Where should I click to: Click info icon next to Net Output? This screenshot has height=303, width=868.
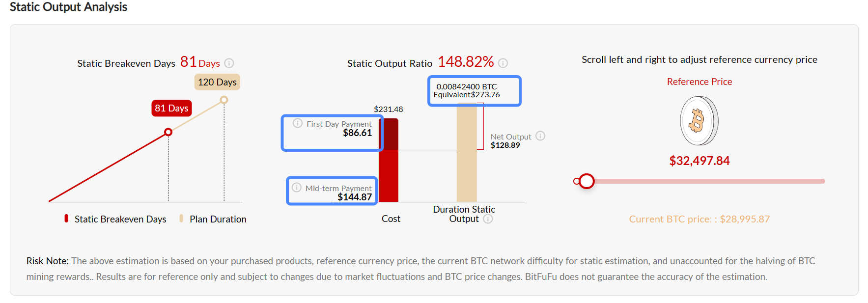[x=540, y=136]
